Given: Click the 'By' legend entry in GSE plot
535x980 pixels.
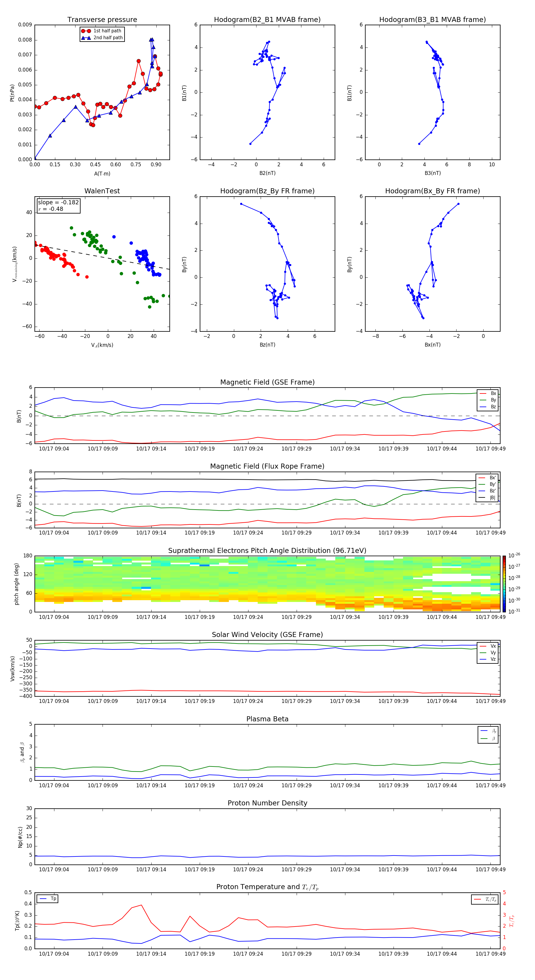Looking at the screenshot, I should 488,400.
